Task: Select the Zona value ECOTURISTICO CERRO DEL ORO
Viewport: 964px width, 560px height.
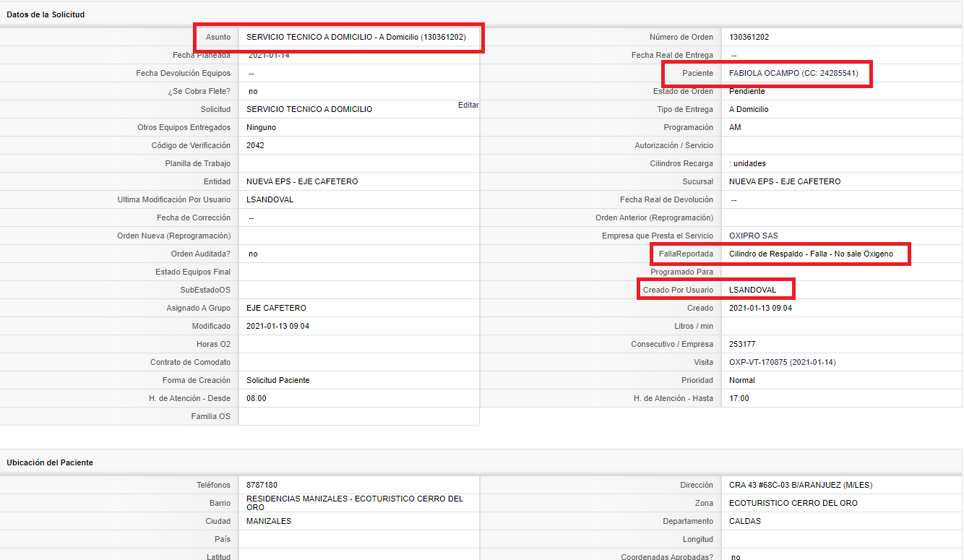Action: (x=793, y=503)
